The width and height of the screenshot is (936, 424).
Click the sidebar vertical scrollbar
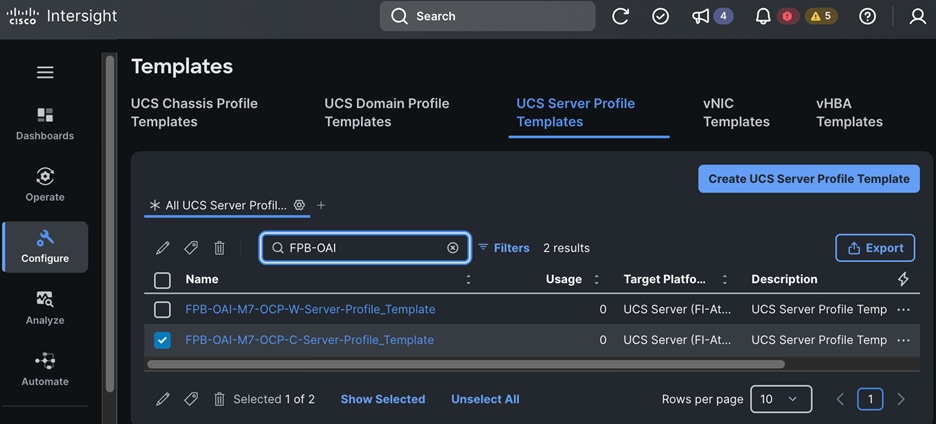click(x=110, y=224)
